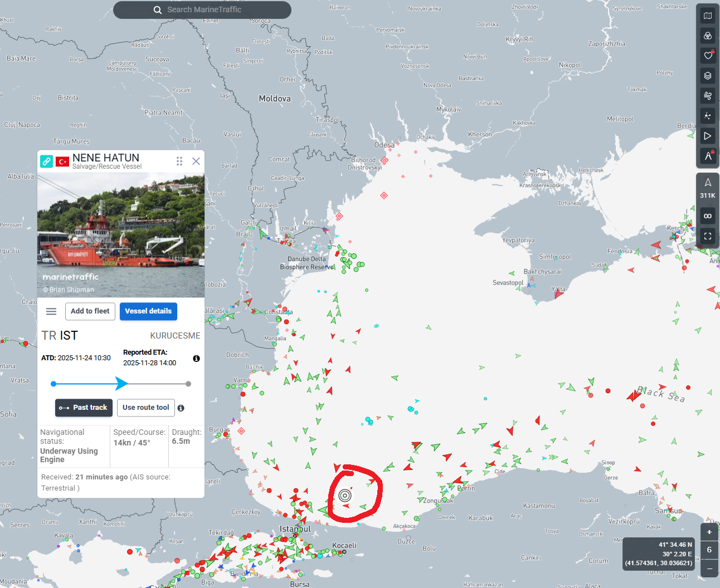Image resolution: width=720 pixels, height=588 pixels.
Task: Open the vessel filters (three circles) icon
Action: pyautogui.click(x=708, y=36)
